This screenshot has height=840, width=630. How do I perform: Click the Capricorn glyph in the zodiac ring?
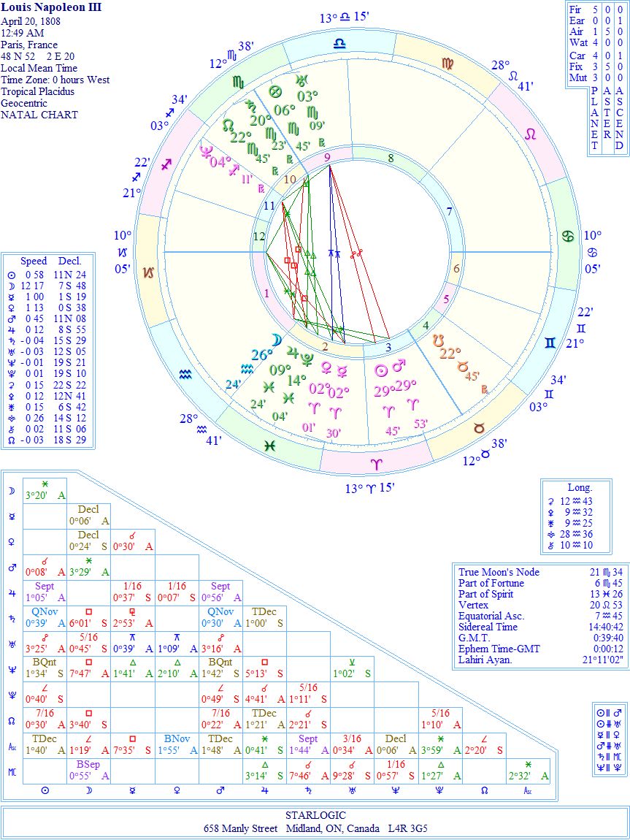[x=148, y=272]
